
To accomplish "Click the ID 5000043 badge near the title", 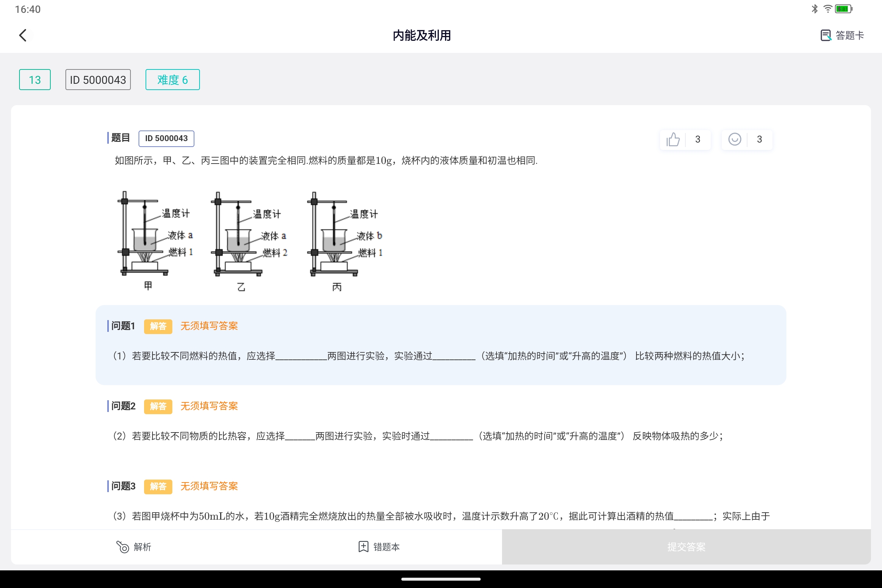I will point(98,79).
